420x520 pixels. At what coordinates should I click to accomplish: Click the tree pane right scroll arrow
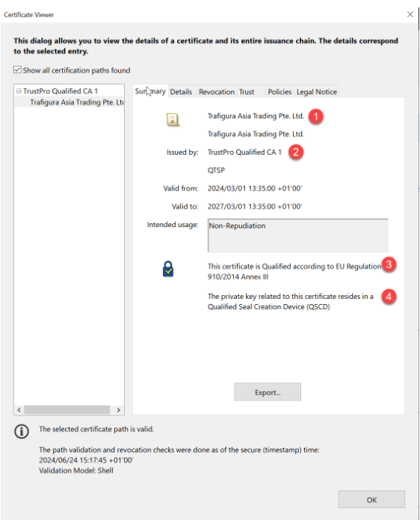(x=118, y=410)
